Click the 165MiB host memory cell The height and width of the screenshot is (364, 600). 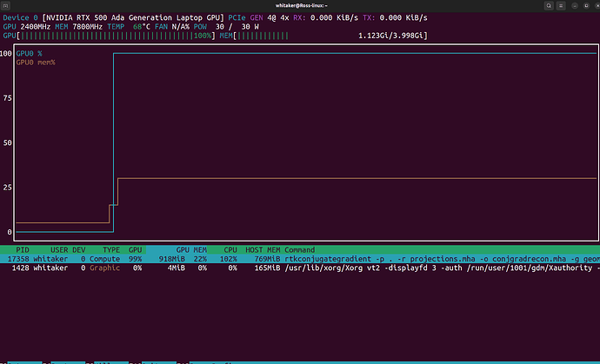(x=267, y=268)
